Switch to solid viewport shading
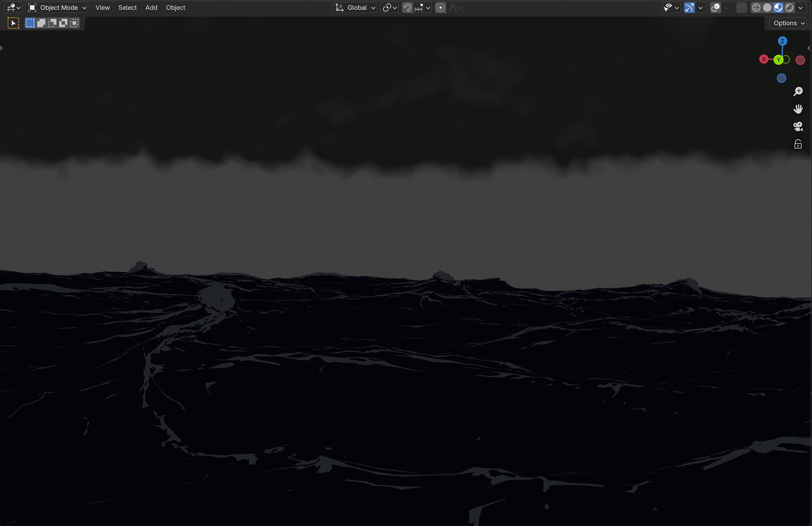 pos(767,8)
